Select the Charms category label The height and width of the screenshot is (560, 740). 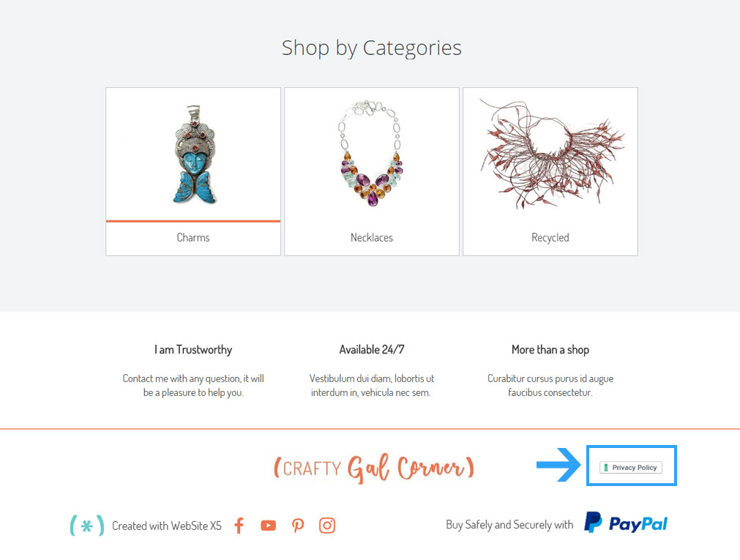[193, 237]
